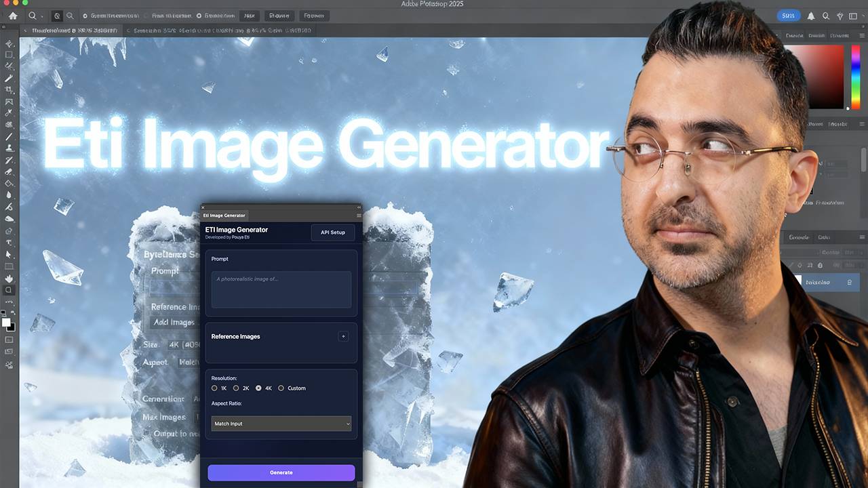The height and width of the screenshot is (488, 868).
Task: Toggle the Zoom All Windows checkbox
Action: coord(146,16)
